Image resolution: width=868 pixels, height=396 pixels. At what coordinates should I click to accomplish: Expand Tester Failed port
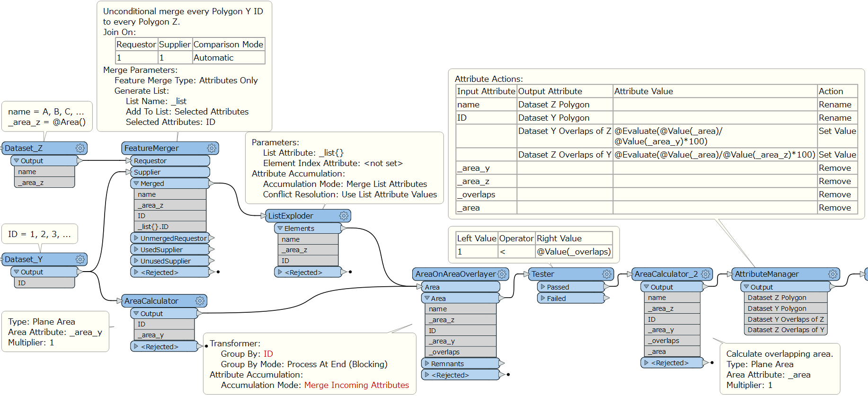[543, 298]
